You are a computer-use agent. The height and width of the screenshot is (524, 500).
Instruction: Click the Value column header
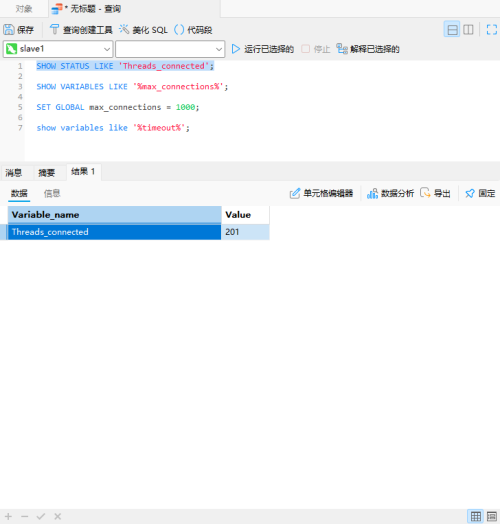tap(245, 215)
